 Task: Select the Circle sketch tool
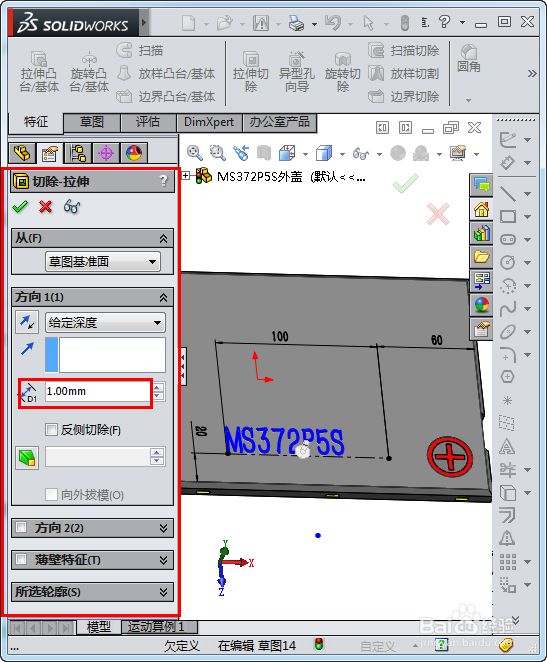point(508,263)
